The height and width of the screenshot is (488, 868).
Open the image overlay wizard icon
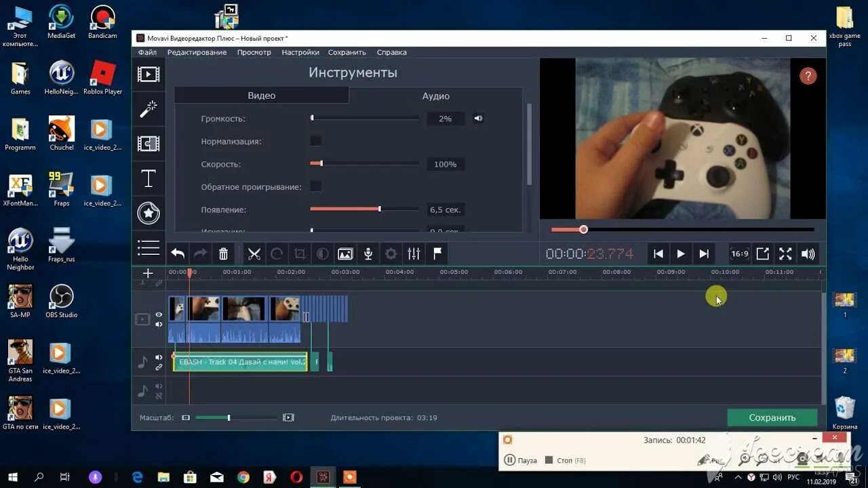pos(345,253)
